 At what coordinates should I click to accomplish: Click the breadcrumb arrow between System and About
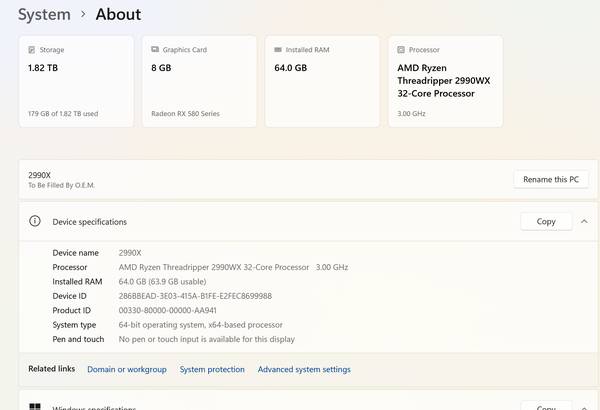[x=83, y=15]
